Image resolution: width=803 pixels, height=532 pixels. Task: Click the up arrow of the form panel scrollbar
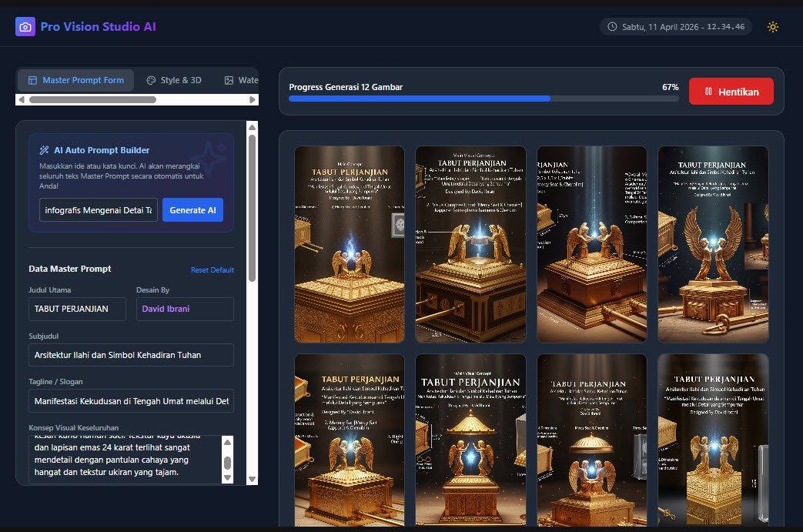coord(252,127)
